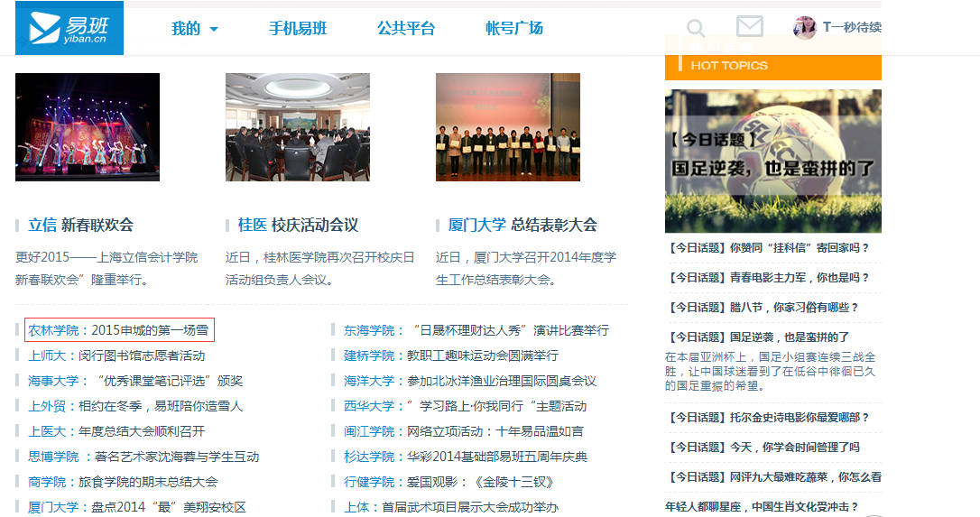Open the stage performance thumbnail
Screen dimensions: 980x517
pyautogui.click(x=88, y=127)
